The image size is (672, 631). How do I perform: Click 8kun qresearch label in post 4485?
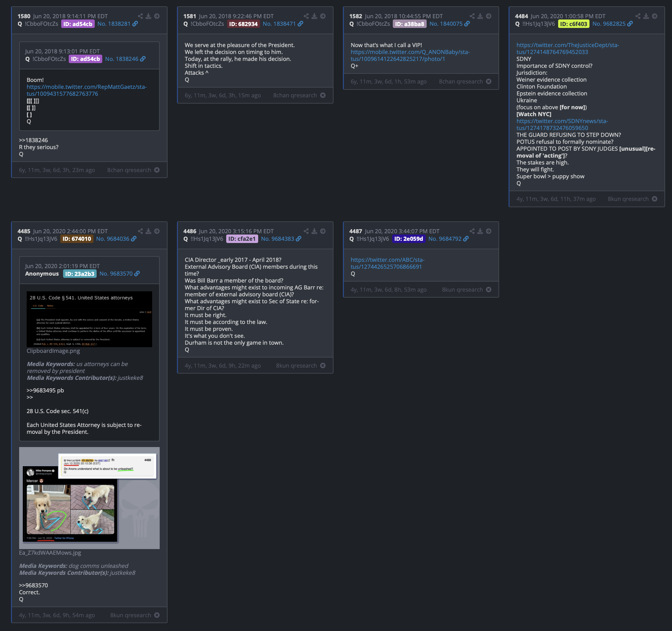pyautogui.click(x=131, y=615)
